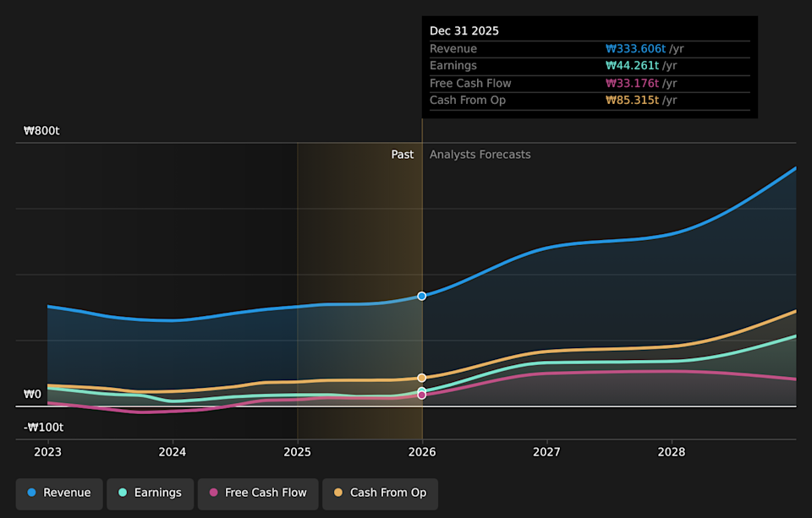The image size is (812, 518).
Task: Click the Free Cash Flow legend button
Action: tap(258, 493)
